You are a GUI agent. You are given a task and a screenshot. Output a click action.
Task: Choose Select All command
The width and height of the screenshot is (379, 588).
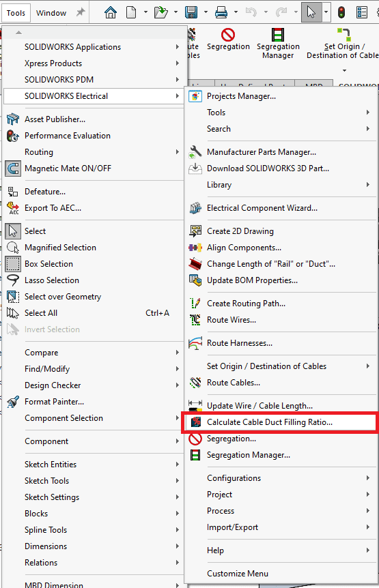pos(94,313)
